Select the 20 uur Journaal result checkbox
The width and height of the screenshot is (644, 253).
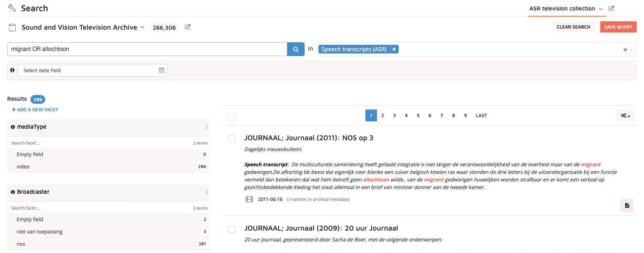[232, 230]
